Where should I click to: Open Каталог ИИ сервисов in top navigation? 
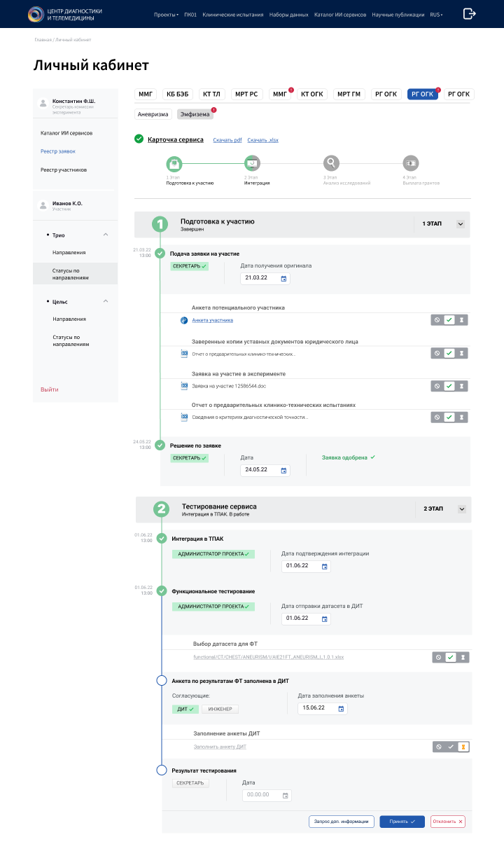[340, 15]
